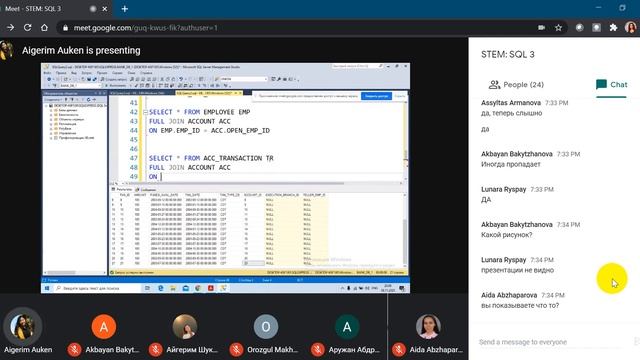Click the Выполнить execute button in SSMS
The height and width of the screenshot is (360, 640).
click(x=116, y=86)
